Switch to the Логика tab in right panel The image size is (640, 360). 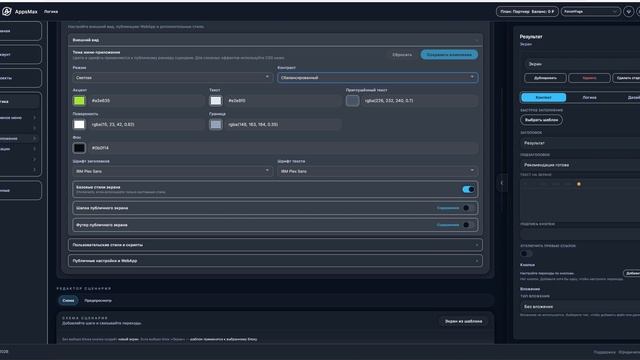coord(589,98)
